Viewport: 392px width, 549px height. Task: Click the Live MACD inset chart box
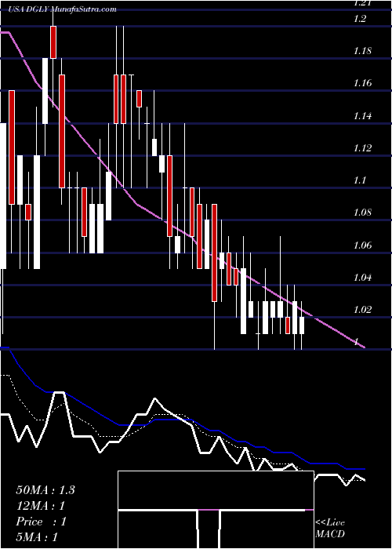(x=216, y=510)
